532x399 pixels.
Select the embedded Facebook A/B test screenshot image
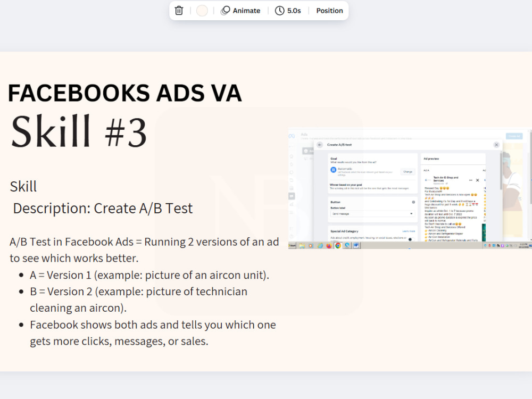tap(410, 189)
